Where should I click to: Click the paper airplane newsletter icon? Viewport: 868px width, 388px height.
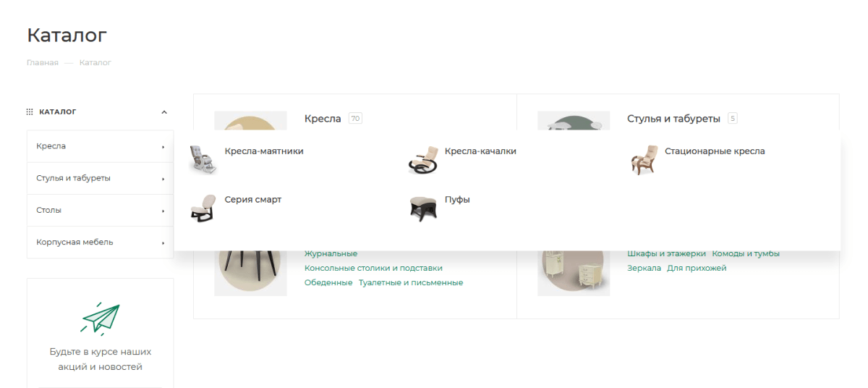coord(100,319)
